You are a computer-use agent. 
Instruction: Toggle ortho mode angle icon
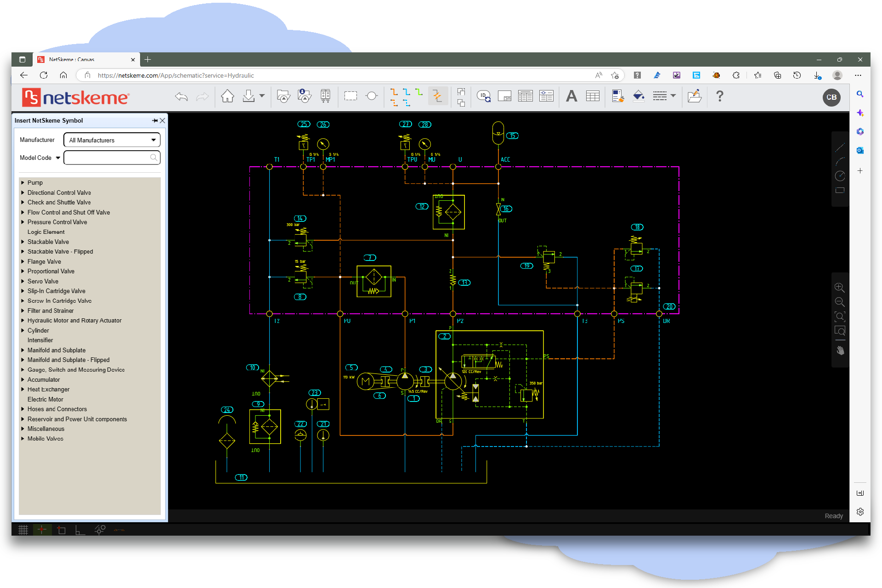[x=80, y=530]
